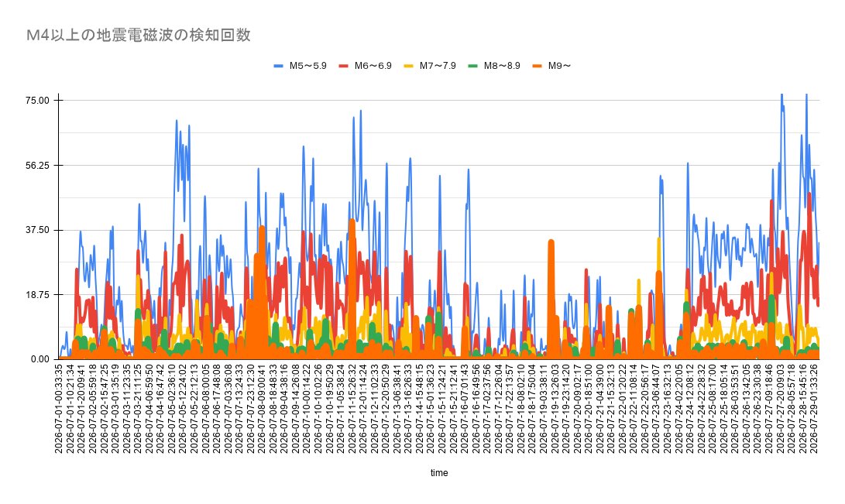
Task: Click x-axis label '2026-07-16-07:01:43'
Action: (x=466, y=409)
